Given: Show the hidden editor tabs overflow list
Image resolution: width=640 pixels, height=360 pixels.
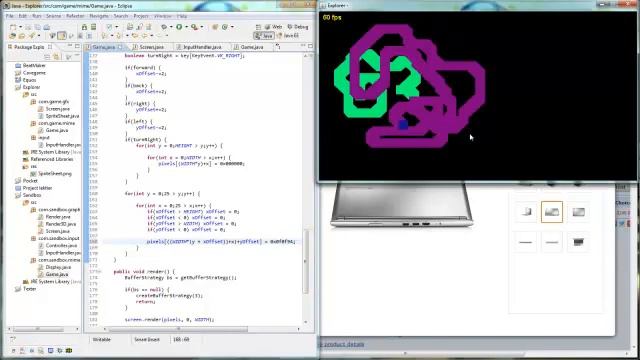Looking at the screenshot, I should coord(278,47).
